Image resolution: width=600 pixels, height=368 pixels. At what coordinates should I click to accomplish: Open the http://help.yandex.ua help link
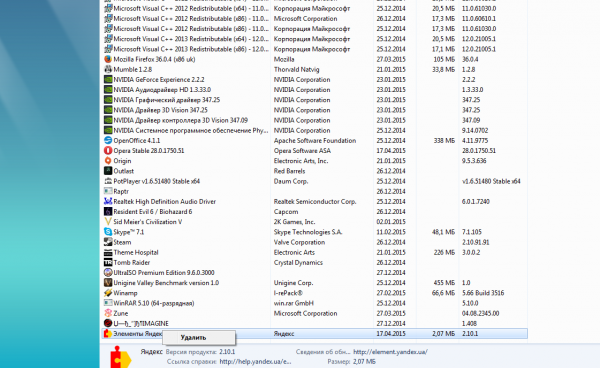(x=255, y=361)
